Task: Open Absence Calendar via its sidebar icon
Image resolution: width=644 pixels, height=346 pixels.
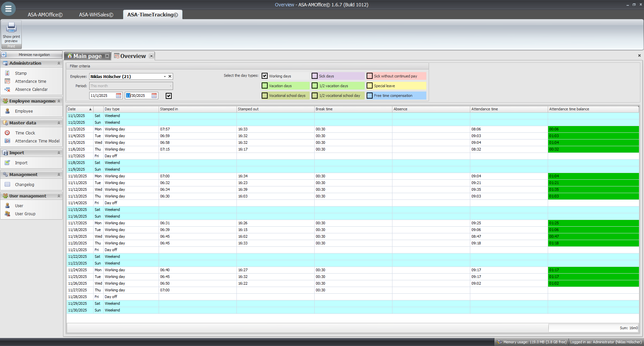Action: tap(7, 90)
